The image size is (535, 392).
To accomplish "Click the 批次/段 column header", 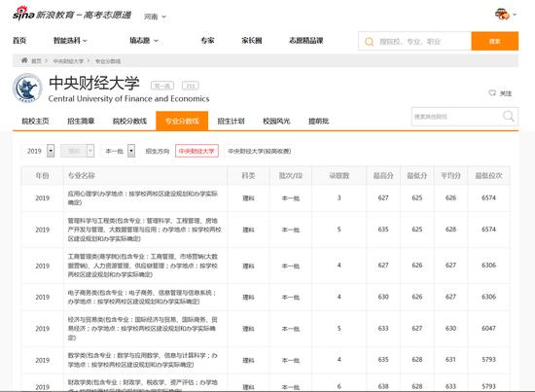I will pos(291,176).
